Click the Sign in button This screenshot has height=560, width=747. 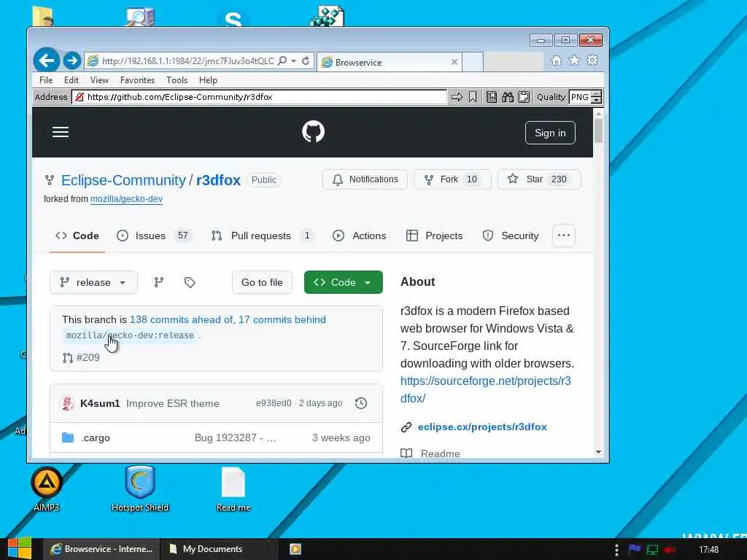pos(550,133)
